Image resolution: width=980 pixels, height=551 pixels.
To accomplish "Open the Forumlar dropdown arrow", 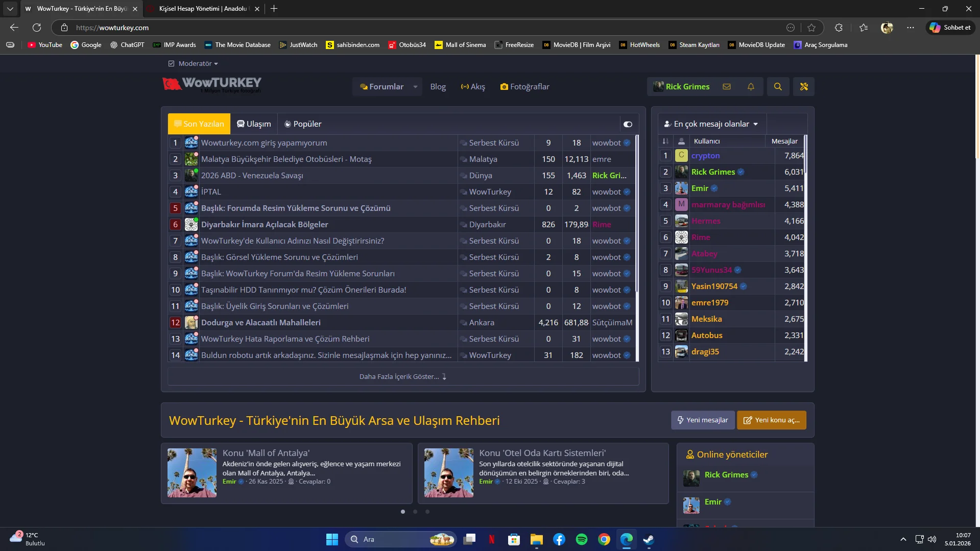I will click(x=415, y=87).
